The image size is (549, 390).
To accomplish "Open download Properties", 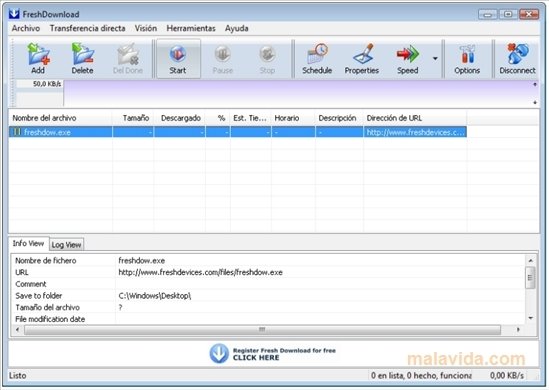I will click(x=362, y=58).
